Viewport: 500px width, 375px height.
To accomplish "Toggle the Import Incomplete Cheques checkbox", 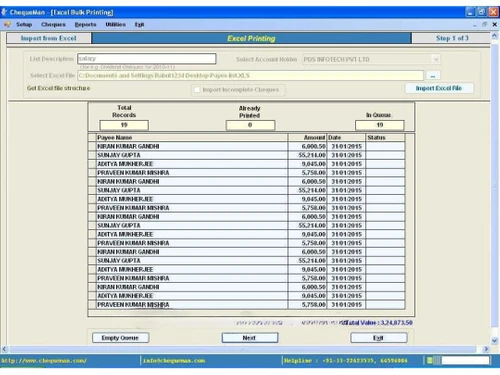I will tap(197, 90).
